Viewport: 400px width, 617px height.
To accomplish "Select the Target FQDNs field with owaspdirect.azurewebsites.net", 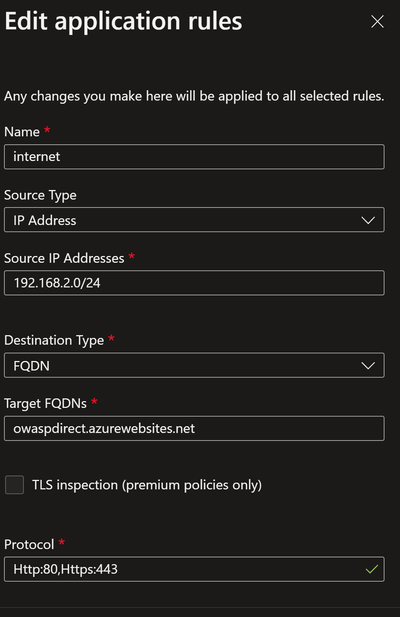I will click(194, 428).
